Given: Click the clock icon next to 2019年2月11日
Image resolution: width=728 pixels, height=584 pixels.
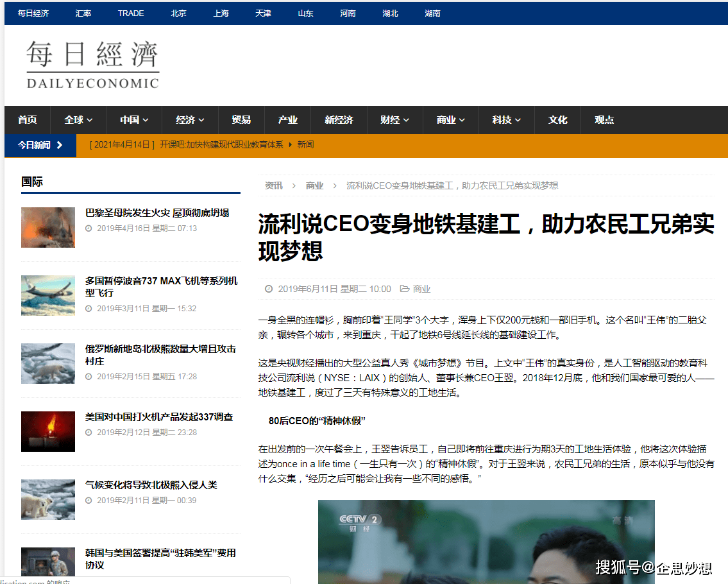Looking at the screenshot, I should [89, 501].
